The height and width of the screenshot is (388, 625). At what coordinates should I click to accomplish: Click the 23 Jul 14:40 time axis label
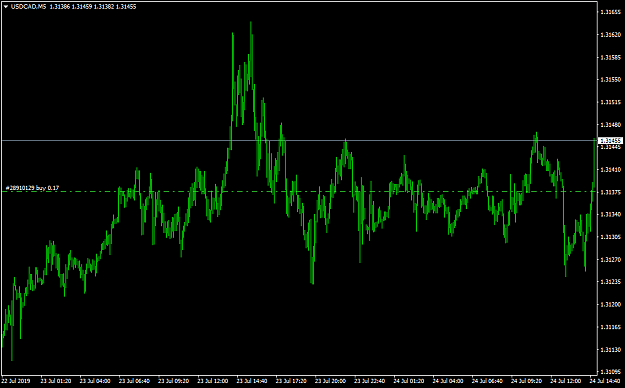252,381
